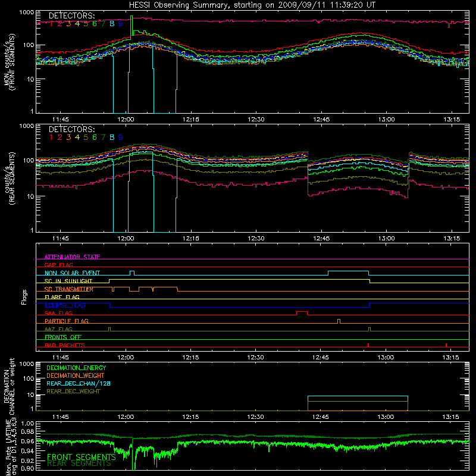Click the NON_SOLAR_EVENT flag label

click(72, 273)
